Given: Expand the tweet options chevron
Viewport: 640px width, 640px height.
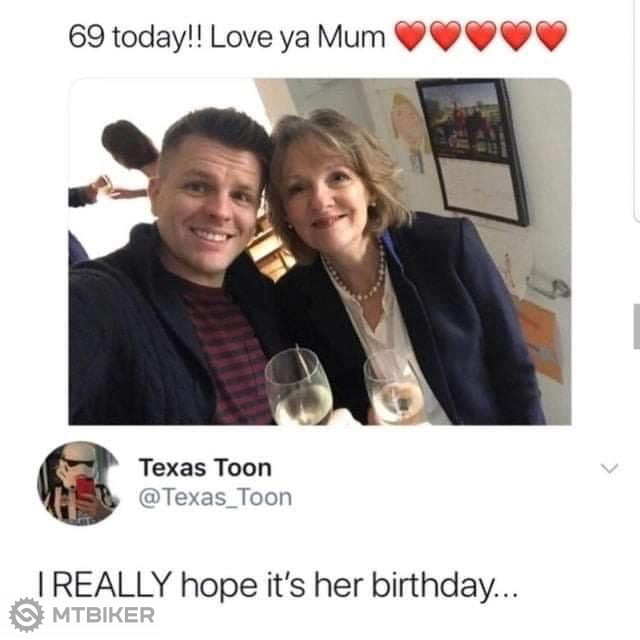Looking at the screenshot, I should click(x=607, y=468).
